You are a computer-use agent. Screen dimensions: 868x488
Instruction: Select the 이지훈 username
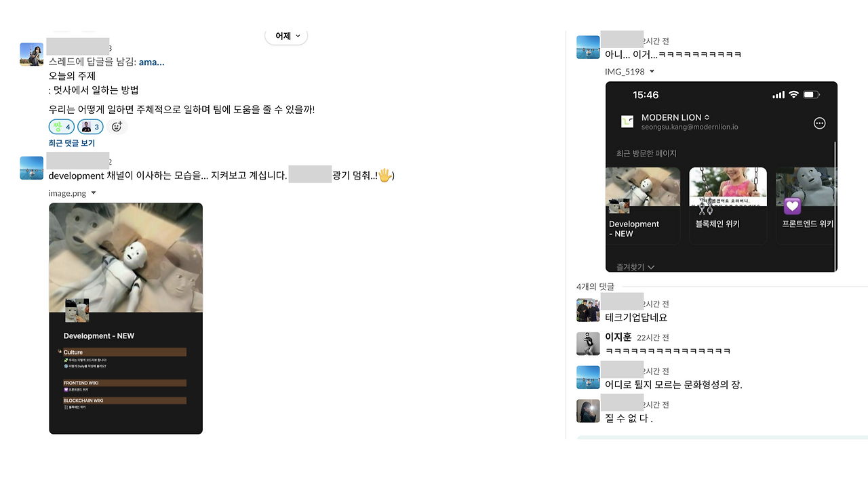(618, 337)
